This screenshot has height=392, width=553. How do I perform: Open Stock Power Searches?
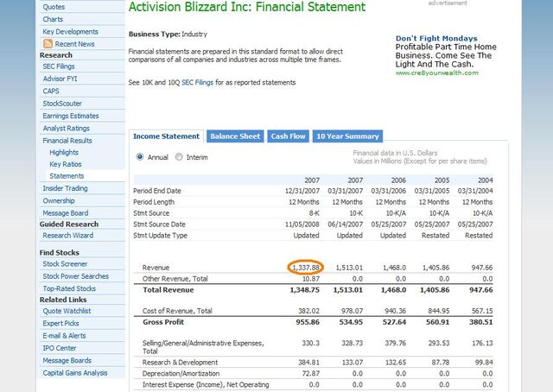pos(76,276)
